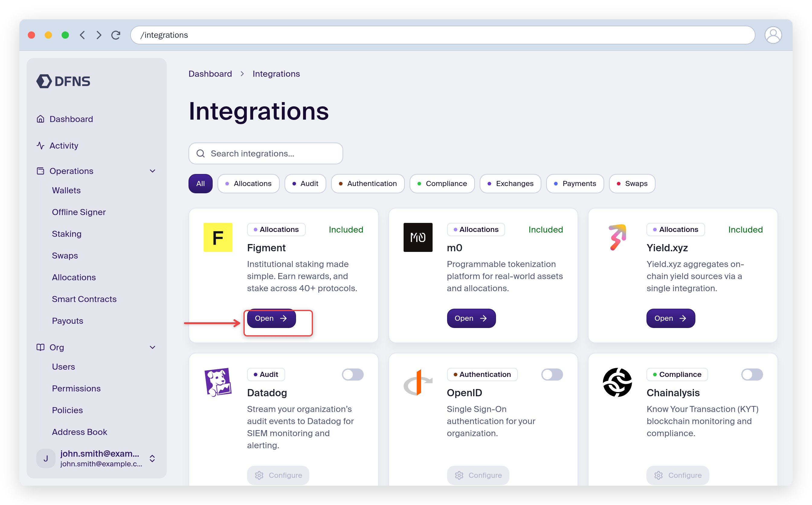
Task: Click the /integrations address bar
Action: coord(443,35)
